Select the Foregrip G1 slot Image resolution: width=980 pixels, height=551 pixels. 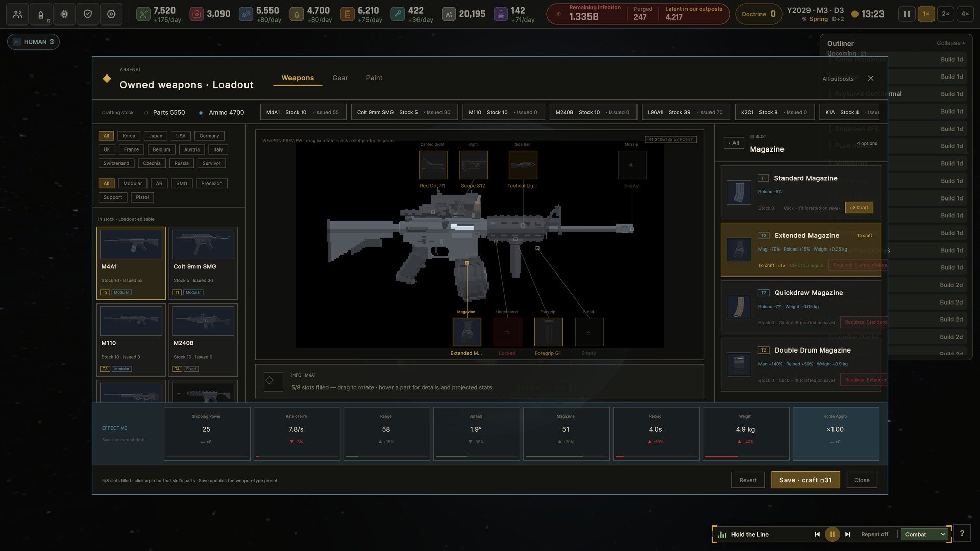548,332
